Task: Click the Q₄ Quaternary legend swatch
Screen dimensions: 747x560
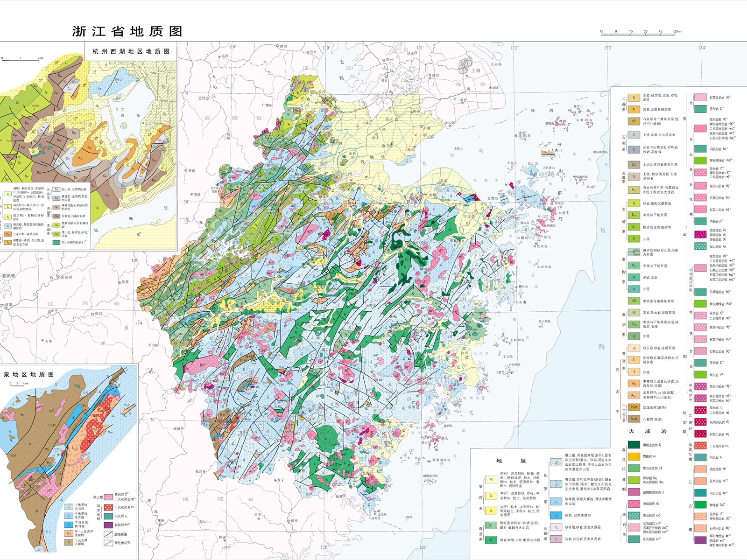Action: [491, 479]
